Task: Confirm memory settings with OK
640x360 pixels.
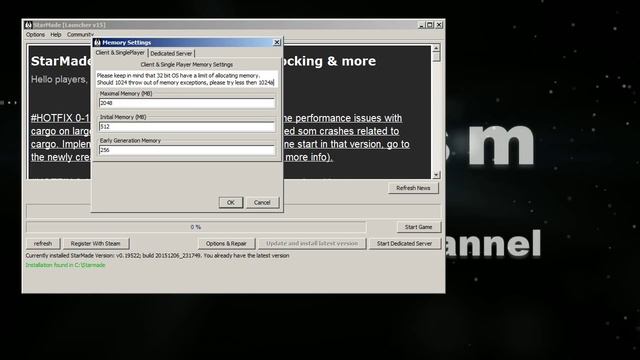Action: pyautogui.click(x=231, y=202)
